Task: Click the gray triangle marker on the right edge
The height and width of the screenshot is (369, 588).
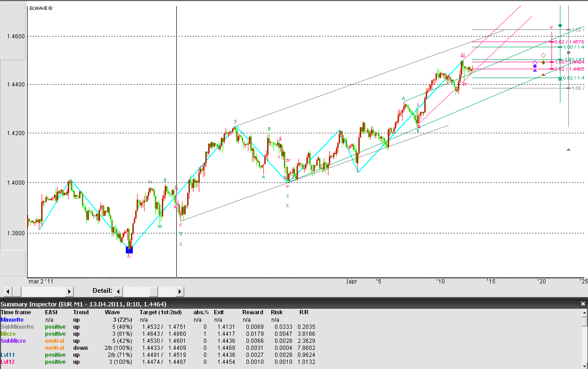Action: coord(568,150)
